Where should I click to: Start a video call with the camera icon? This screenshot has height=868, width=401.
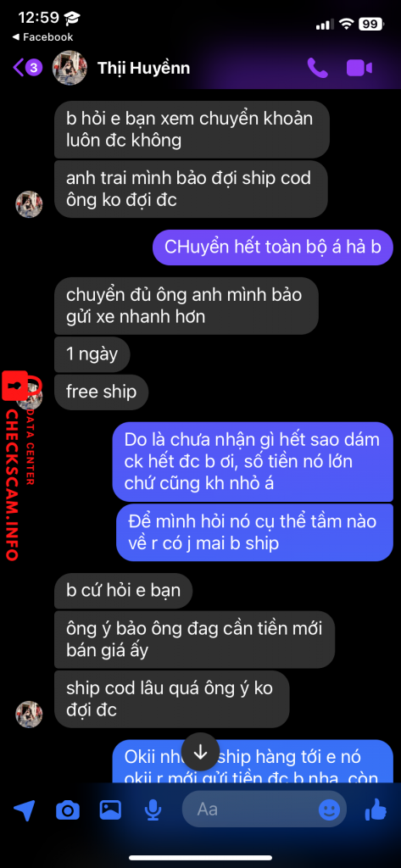click(x=359, y=68)
